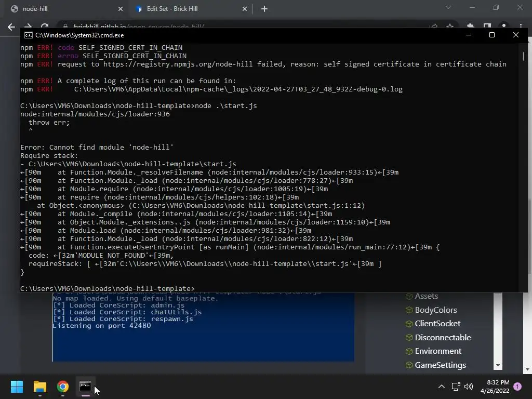Screen dimensions: 532x399
Task: Close the cmd.exe window
Action: (x=516, y=35)
